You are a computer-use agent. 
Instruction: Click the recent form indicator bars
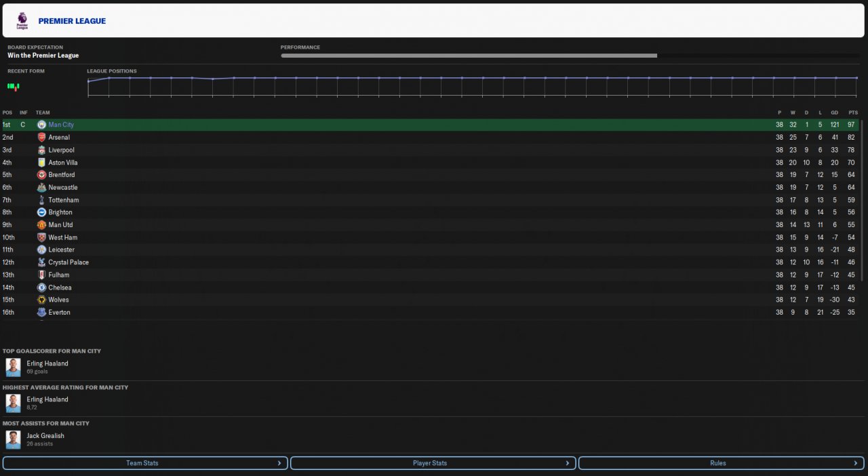point(14,86)
